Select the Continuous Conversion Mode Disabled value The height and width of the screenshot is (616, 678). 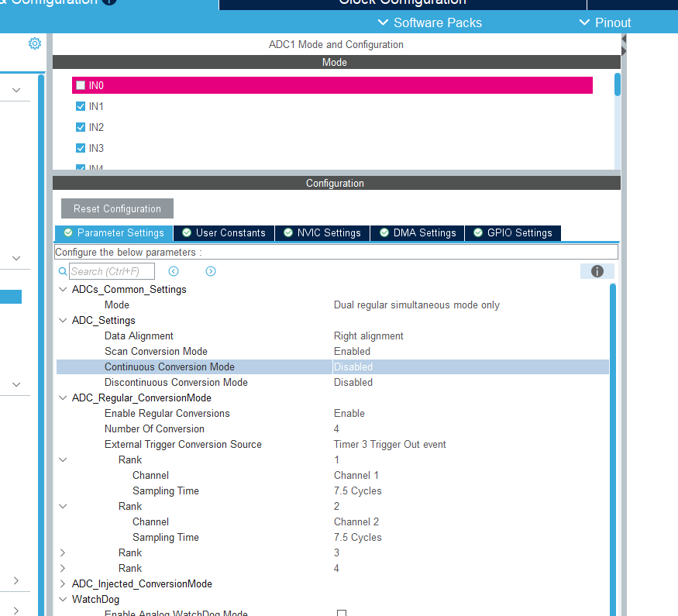[x=353, y=367]
